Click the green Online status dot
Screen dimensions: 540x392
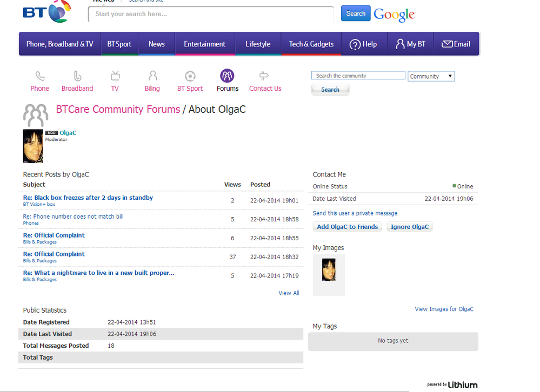tap(454, 186)
